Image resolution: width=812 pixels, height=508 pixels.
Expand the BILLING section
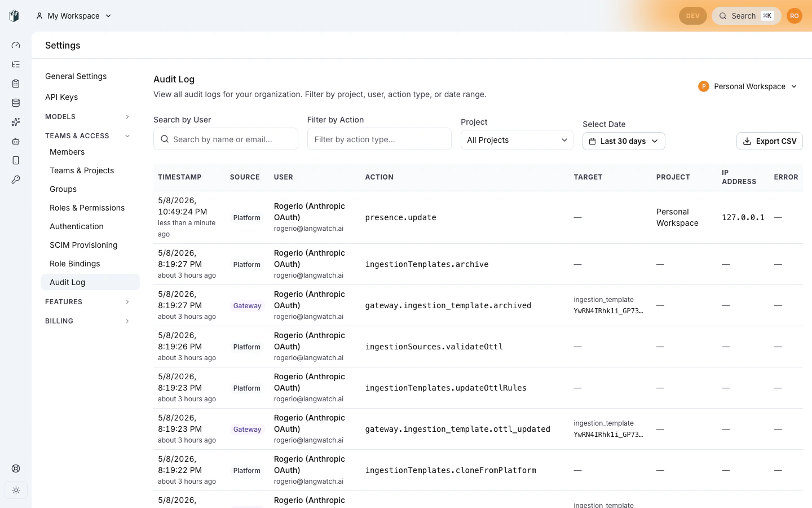point(87,321)
